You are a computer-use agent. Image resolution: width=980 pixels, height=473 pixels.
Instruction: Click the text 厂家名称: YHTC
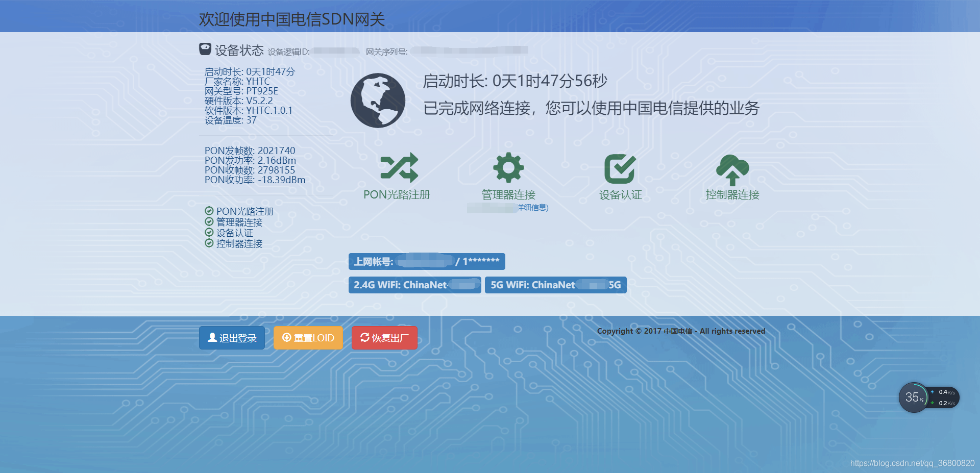point(237,81)
